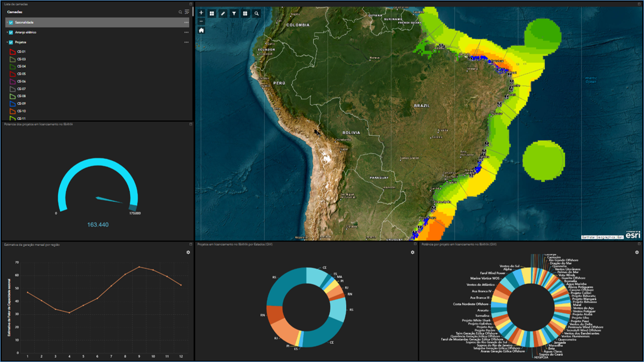The image size is (644, 362).
Task: Click the red CE-01 legend swatch
Action: point(12,52)
